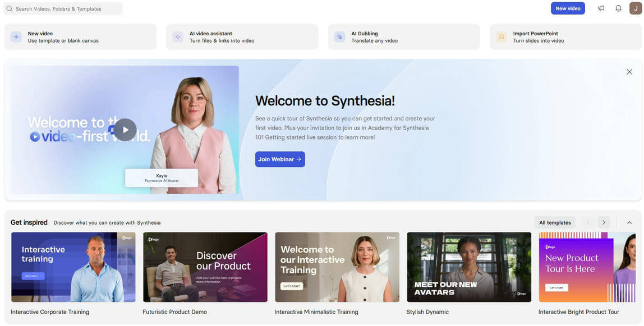Click the plus icon for New video
This screenshot has width=644, height=326.
[x=16, y=37]
